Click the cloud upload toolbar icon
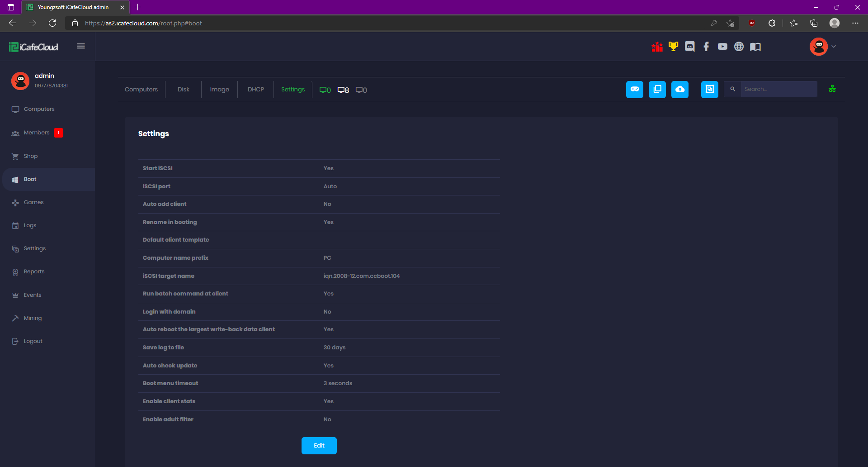Screen dimensions: 868x467 [679, 89]
